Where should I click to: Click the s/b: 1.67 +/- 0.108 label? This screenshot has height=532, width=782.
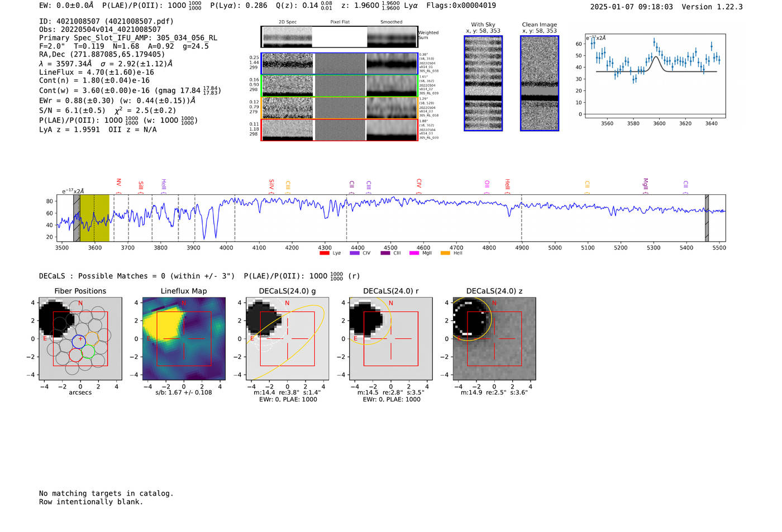point(184,392)
